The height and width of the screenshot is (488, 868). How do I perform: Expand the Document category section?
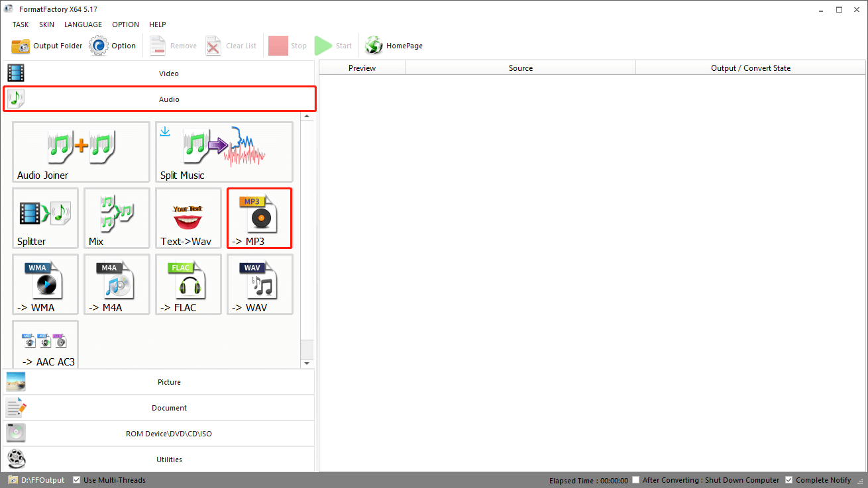159,408
